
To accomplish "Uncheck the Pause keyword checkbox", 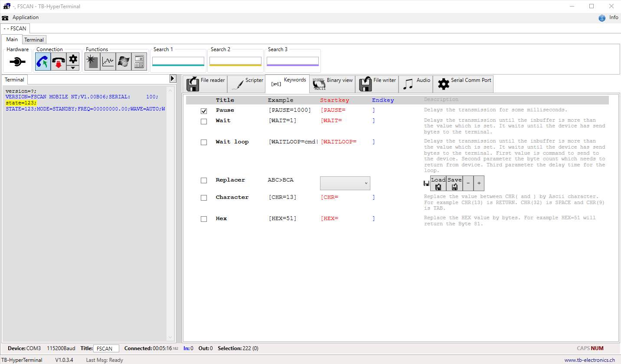I will click(204, 111).
